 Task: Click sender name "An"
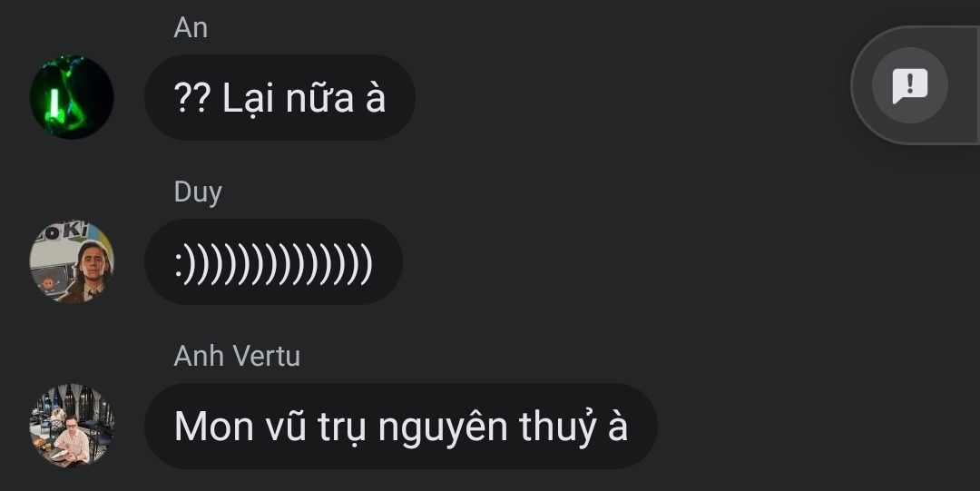coord(191,28)
